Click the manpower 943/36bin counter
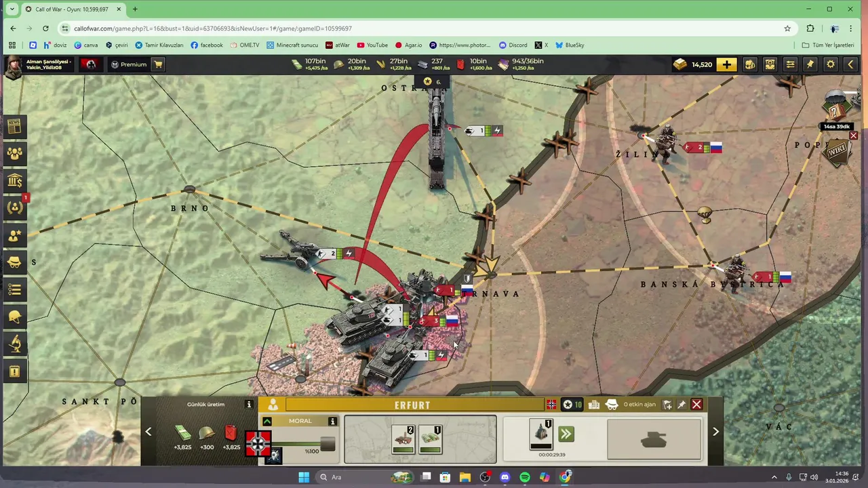Viewport: 868px width, 488px height. (521, 64)
